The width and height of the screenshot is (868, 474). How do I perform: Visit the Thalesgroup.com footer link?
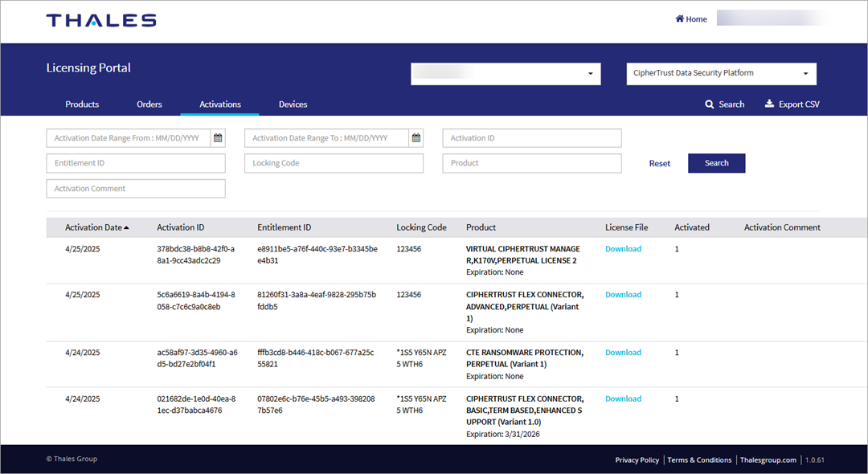tap(768, 460)
